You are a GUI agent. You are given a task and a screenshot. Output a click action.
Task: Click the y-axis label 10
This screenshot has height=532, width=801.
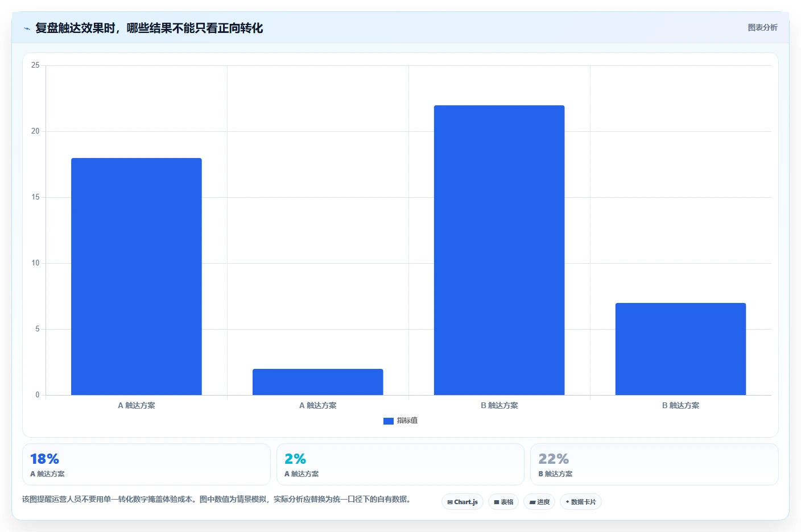35,263
